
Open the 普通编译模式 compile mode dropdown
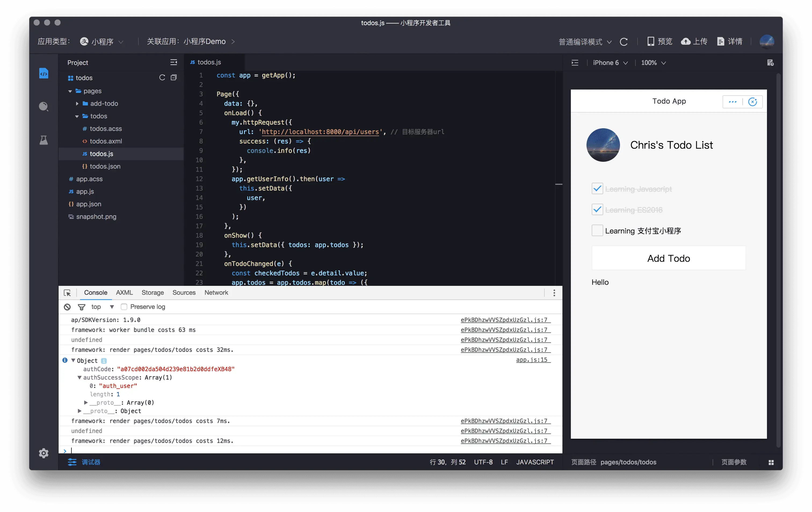click(585, 42)
